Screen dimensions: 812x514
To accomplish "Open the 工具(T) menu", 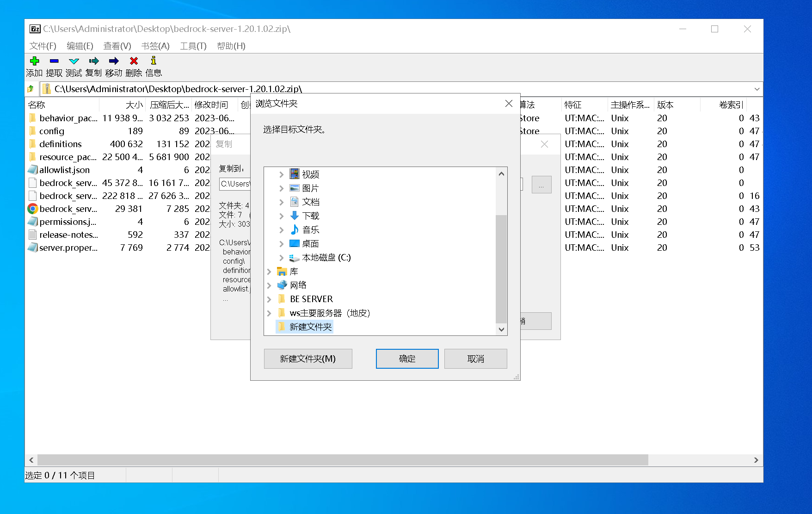I will pyautogui.click(x=193, y=46).
